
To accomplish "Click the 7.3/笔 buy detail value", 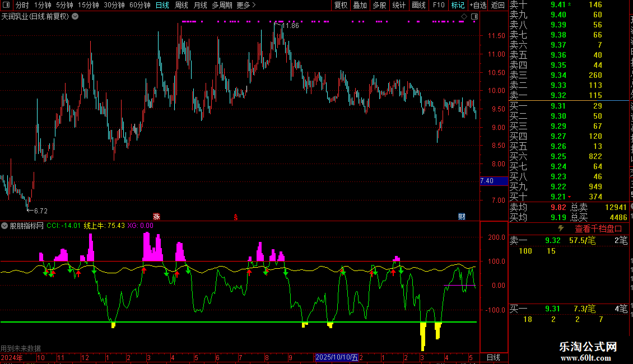I will 585,309.
